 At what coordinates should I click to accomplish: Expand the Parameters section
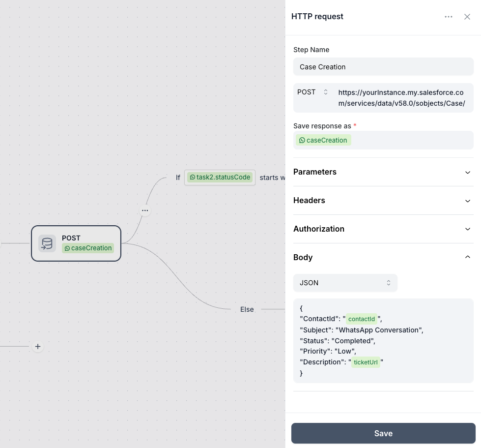(x=383, y=172)
